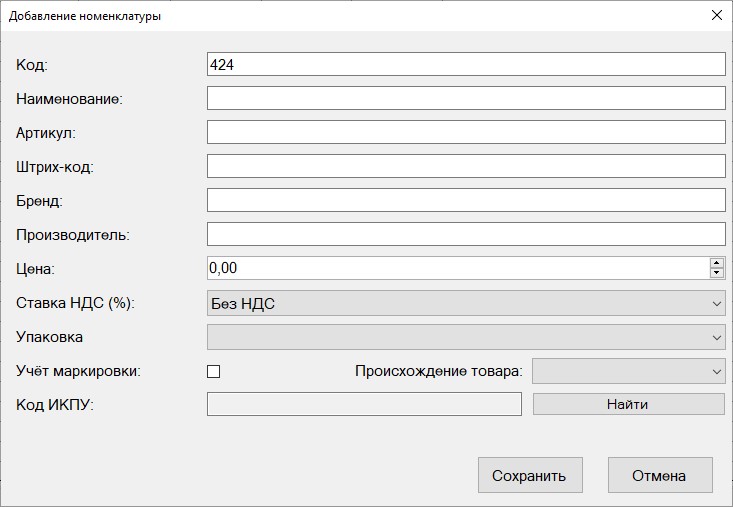Enable the Учёт маркировки checkbox
The height and width of the screenshot is (507, 733).
[x=213, y=371]
